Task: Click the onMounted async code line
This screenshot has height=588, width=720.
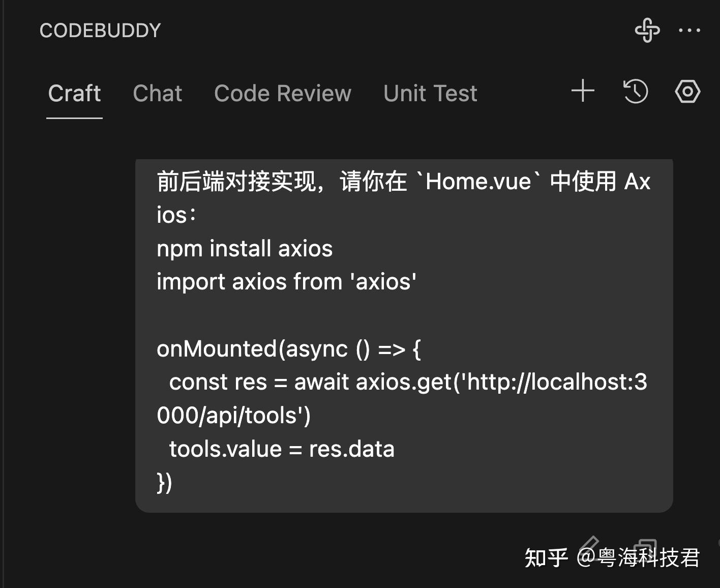Action: click(x=288, y=349)
